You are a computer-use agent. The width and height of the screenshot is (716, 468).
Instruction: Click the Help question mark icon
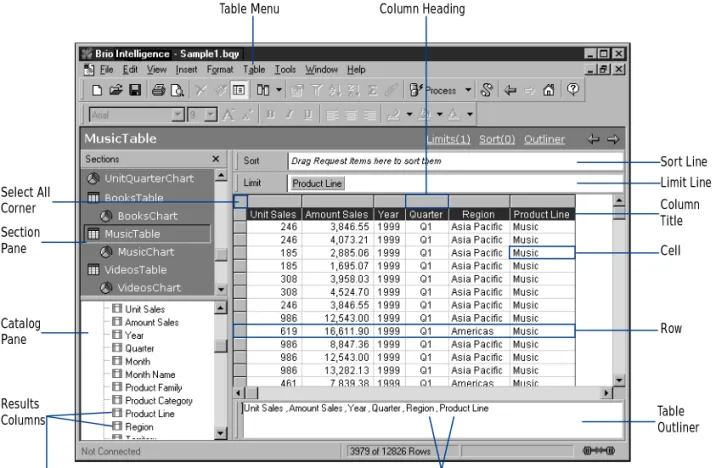pyautogui.click(x=573, y=89)
